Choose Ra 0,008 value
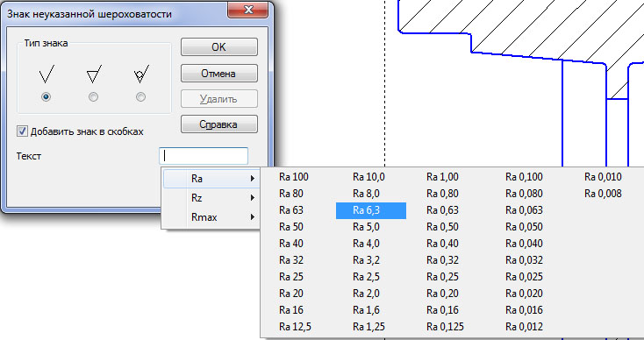The image size is (644, 340). pos(603,194)
